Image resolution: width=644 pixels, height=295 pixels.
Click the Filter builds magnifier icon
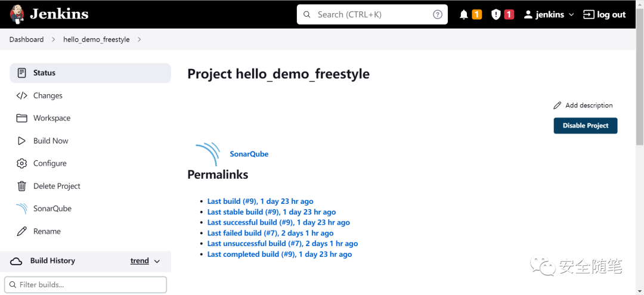pyautogui.click(x=13, y=285)
